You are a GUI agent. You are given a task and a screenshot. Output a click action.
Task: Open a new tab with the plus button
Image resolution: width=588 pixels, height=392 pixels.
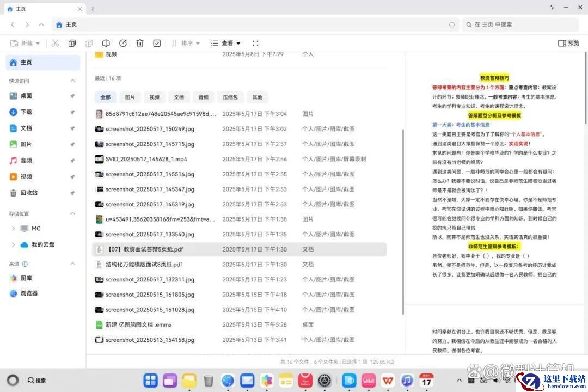93,9
